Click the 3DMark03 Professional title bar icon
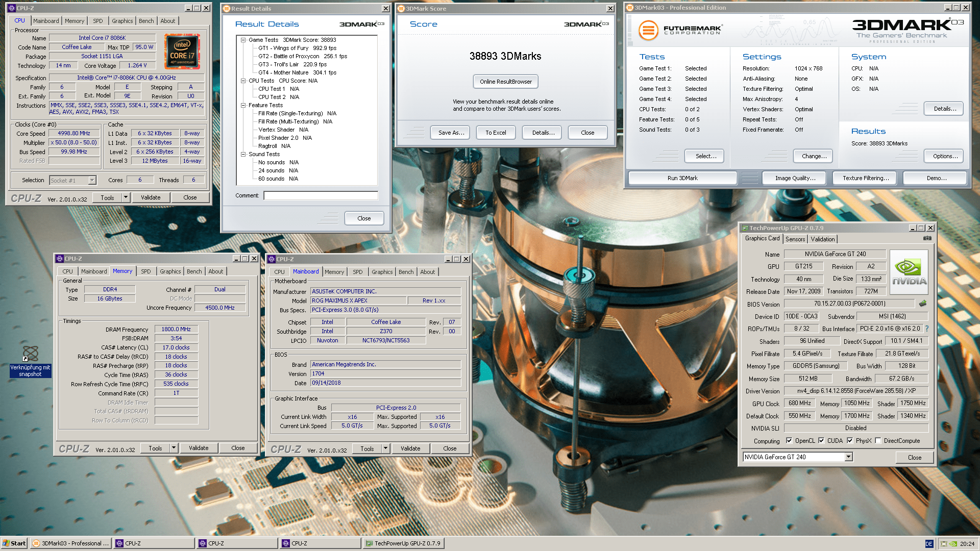This screenshot has height=551, width=980. click(630, 8)
